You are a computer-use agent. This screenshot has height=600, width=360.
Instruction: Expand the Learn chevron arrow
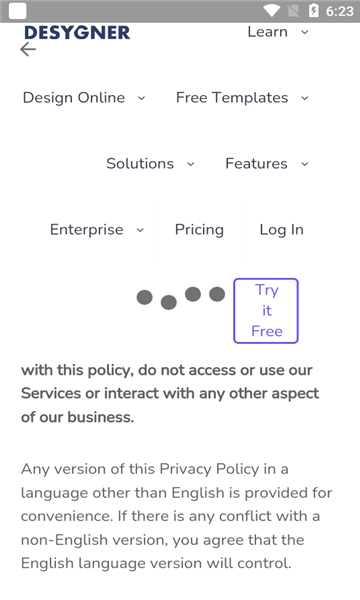click(x=305, y=32)
